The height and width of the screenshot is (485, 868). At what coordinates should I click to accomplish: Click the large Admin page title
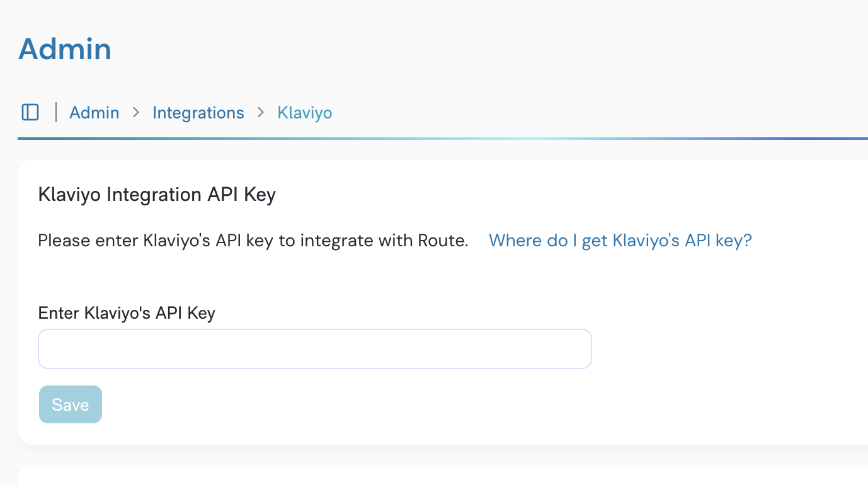[x=65, y=49]
